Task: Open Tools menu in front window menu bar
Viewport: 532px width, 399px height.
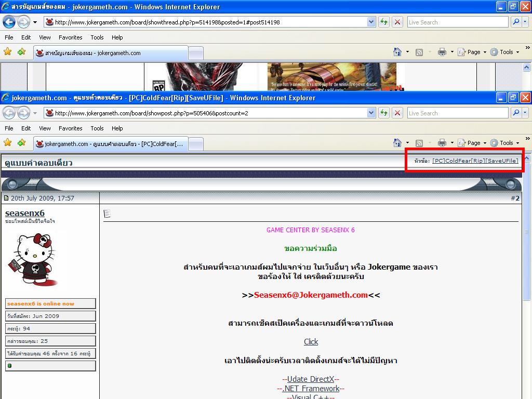Action: (x=97, y=128)
